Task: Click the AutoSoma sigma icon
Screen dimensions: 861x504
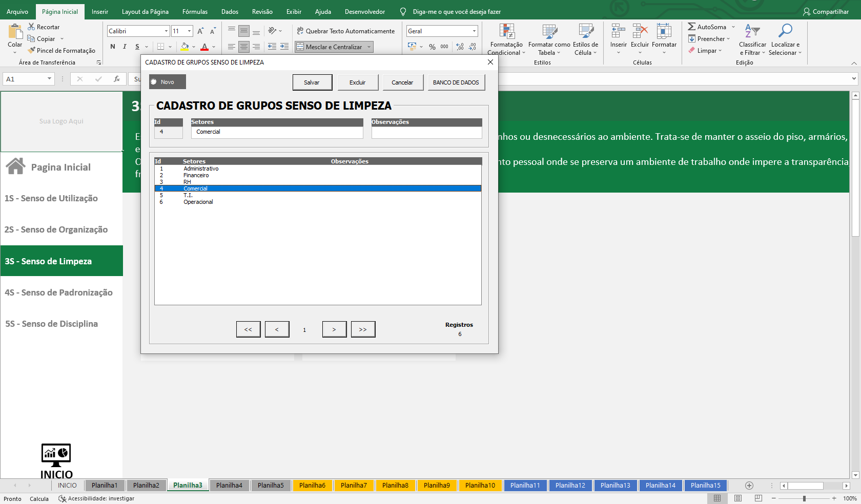Action: click(x=691, y=27)
